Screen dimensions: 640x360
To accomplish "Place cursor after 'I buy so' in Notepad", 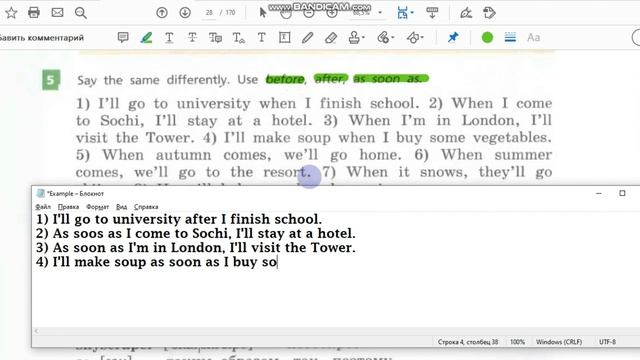I will pyautogui.click(x=278, y=262).
